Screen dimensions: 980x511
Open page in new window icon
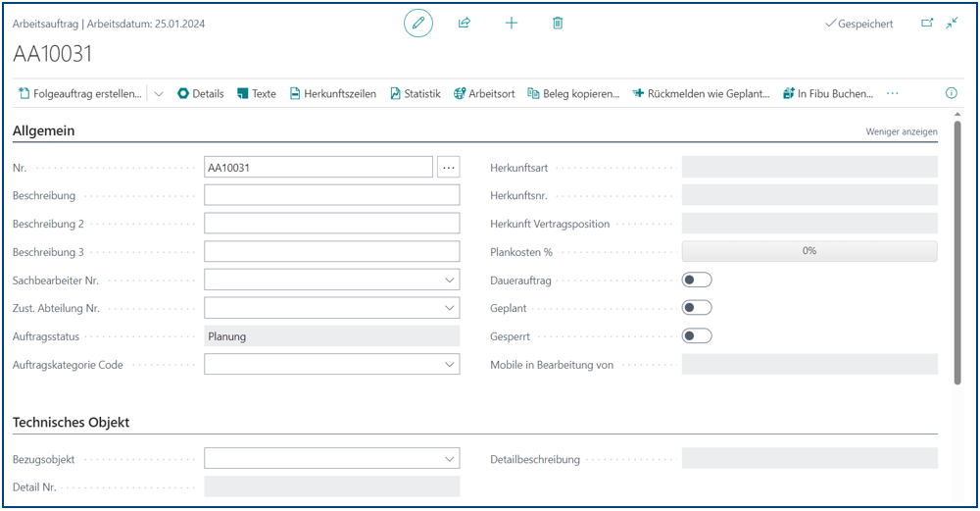tap(927, 24)
